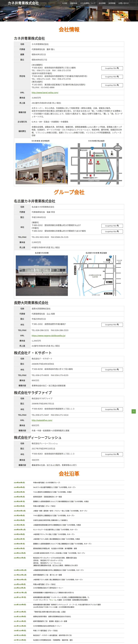Open GoogleMap for 東京出張所 address
The height and width of the screenshot is (644, 138).
pyautogui.click(x=112, y=85)
